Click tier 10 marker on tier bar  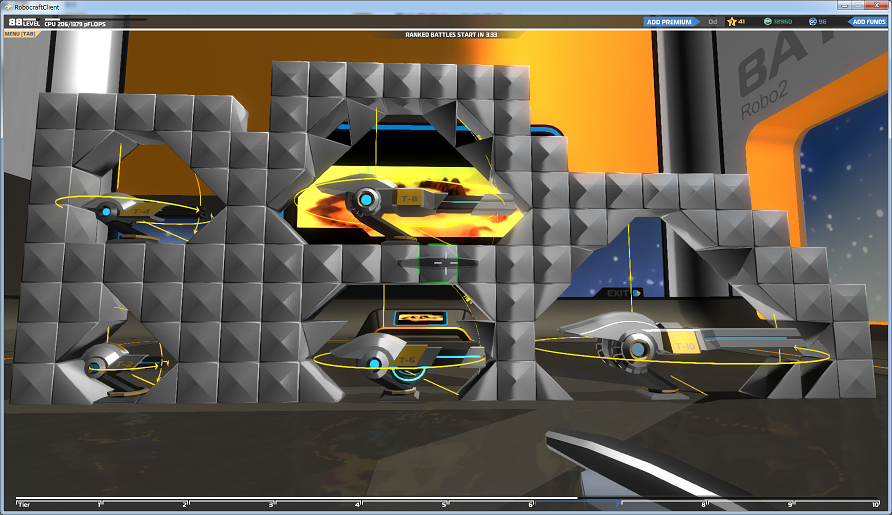click(x=876, y=504)
